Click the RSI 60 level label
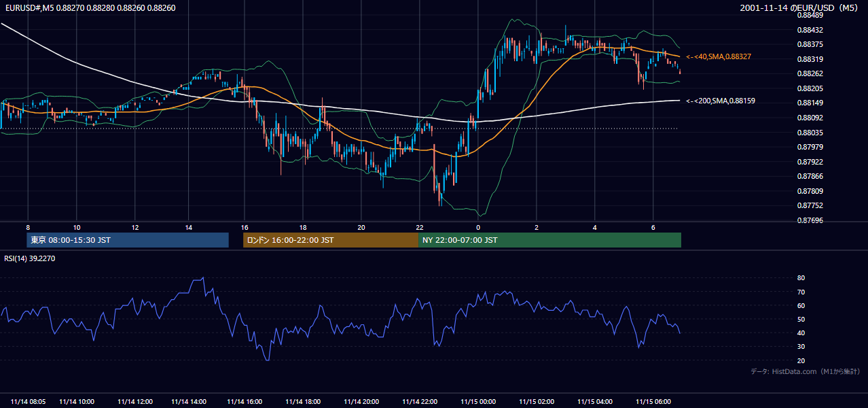This screenshot has height=408, width=868. tap(801, 305)
